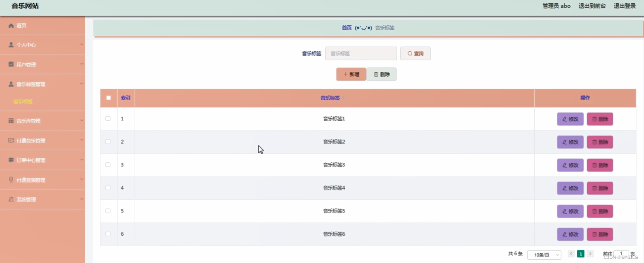This screenshot has width=644, height=263.
Task: Click the 首页 breadcrumb link
Action: point(347,28)
